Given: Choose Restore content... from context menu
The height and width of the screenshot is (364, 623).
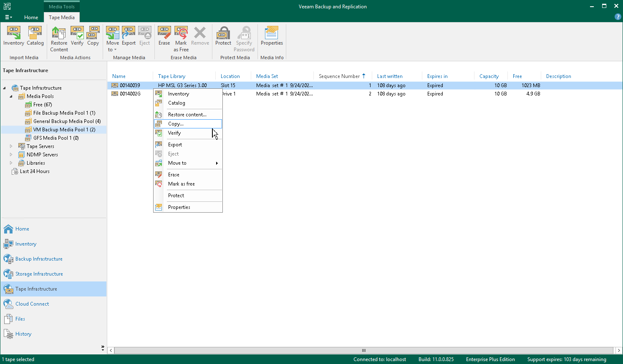Looking at the screenshot, I should pyautogui.click(x=188, y=115).
